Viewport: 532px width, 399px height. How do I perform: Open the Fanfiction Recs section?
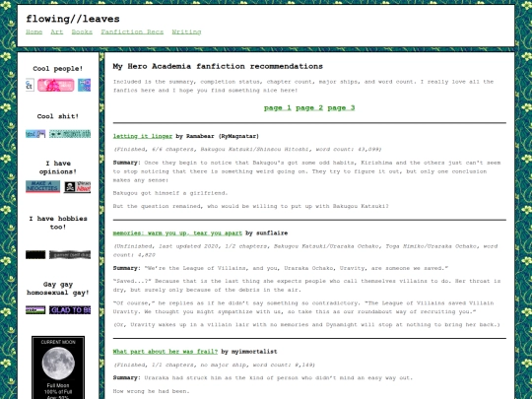click(x=132, y=32)
